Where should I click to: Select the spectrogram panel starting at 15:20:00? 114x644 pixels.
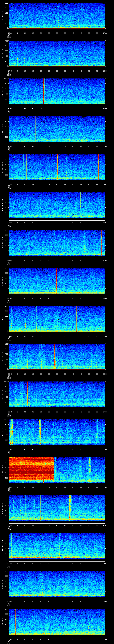pos(57,167)
